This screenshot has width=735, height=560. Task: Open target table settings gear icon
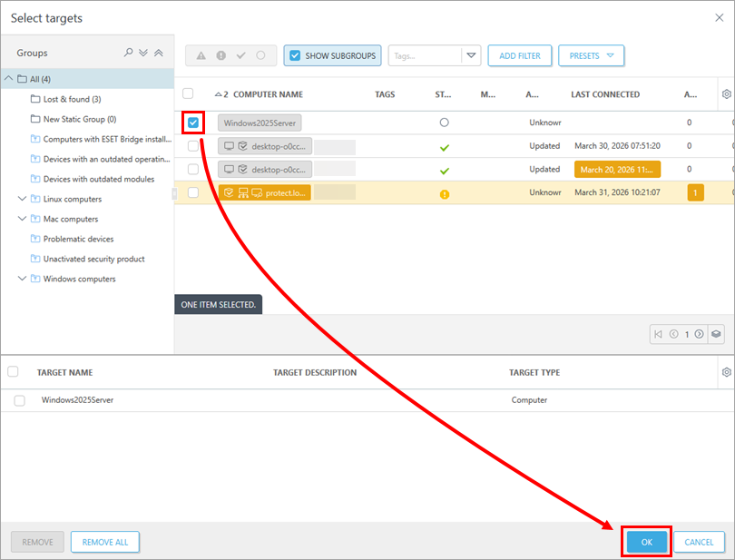(x=726, y=372)
